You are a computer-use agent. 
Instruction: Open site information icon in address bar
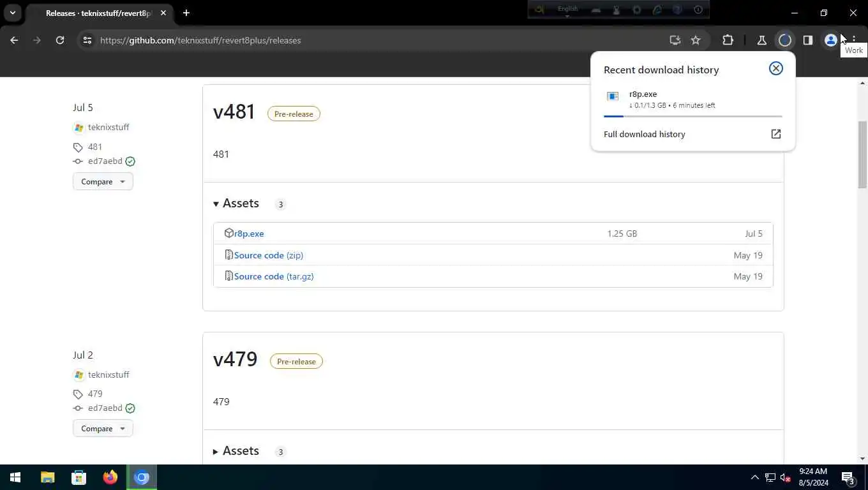[x=87, y=40]
